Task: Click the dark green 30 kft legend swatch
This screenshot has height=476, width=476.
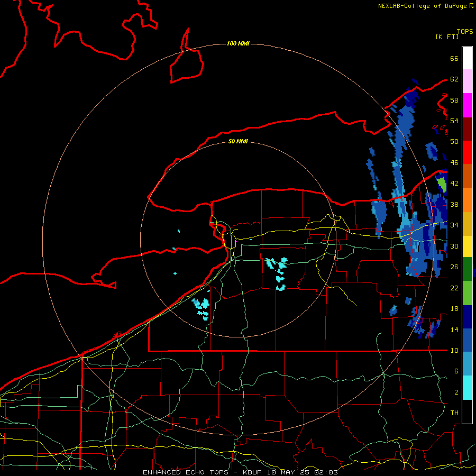Action: click(x=467, y=269)
